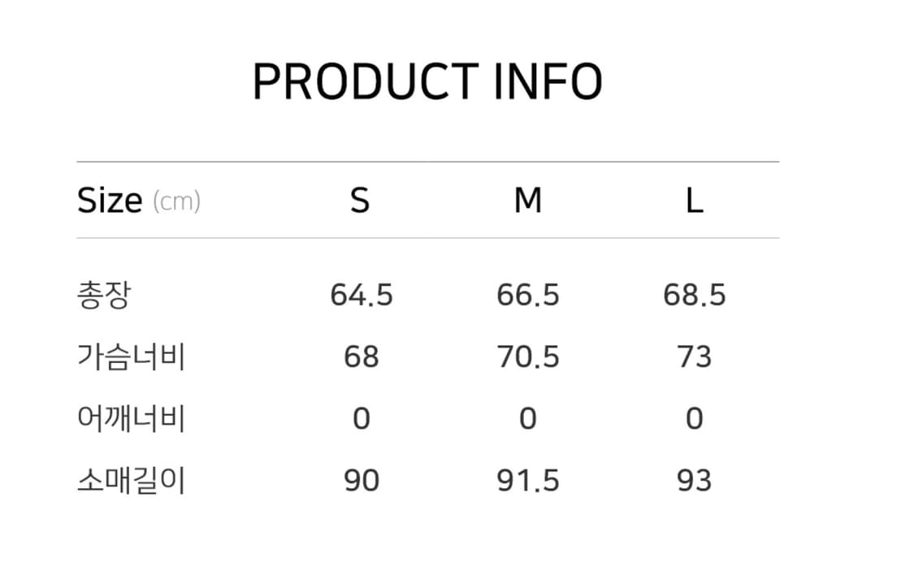Click the PRODUCT INFO heading
914x588 pixels.
tap(427, 81)
